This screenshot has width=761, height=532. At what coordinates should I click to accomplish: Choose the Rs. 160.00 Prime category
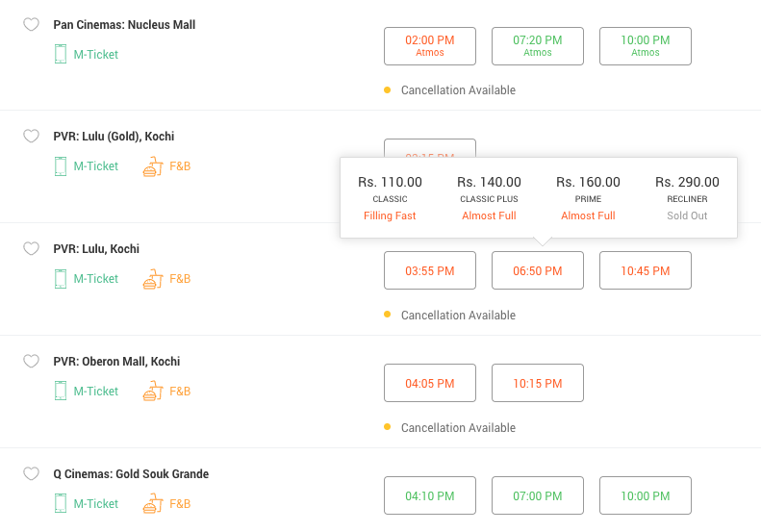[588, 197]
